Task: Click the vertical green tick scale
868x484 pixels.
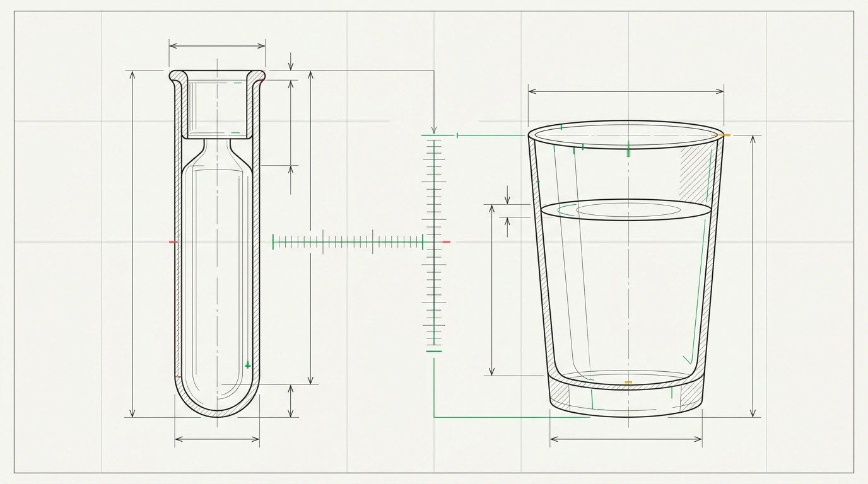Action: (434, 243)
